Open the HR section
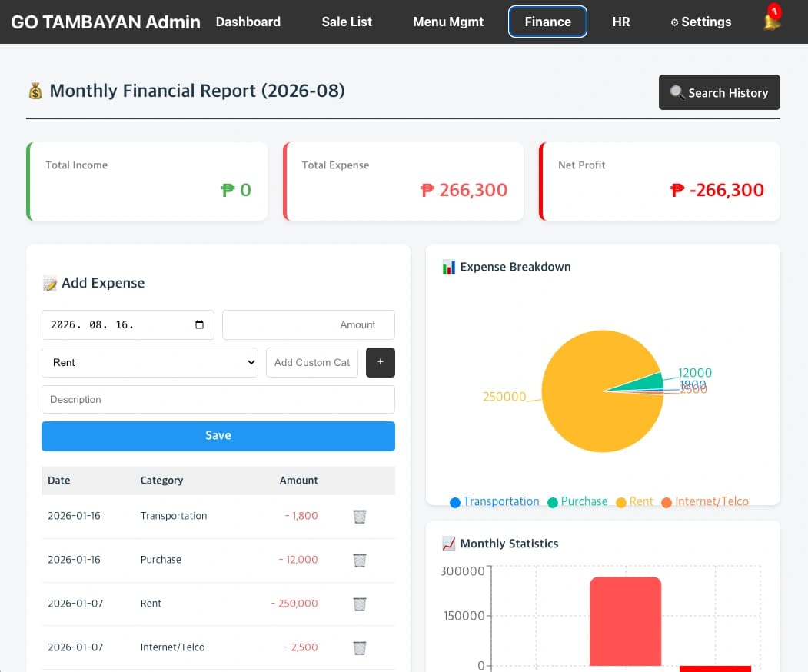 click(621, 22)
